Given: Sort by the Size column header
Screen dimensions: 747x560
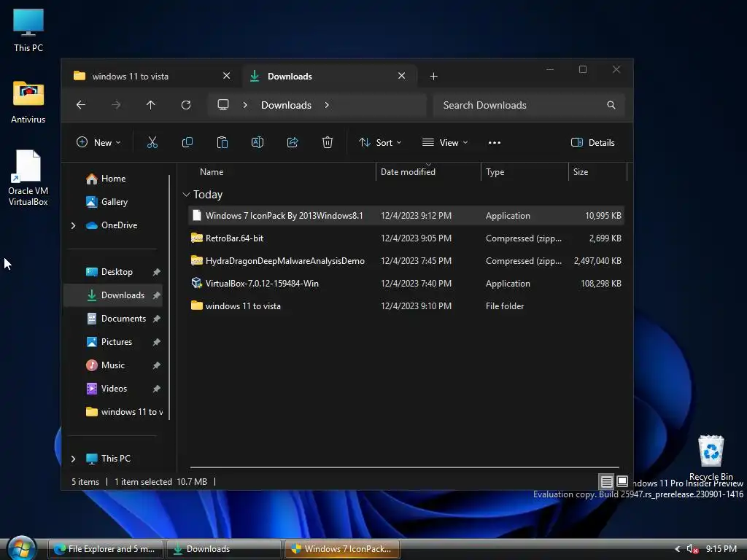Looking at the screenshot, I should [x=581, y=172].
